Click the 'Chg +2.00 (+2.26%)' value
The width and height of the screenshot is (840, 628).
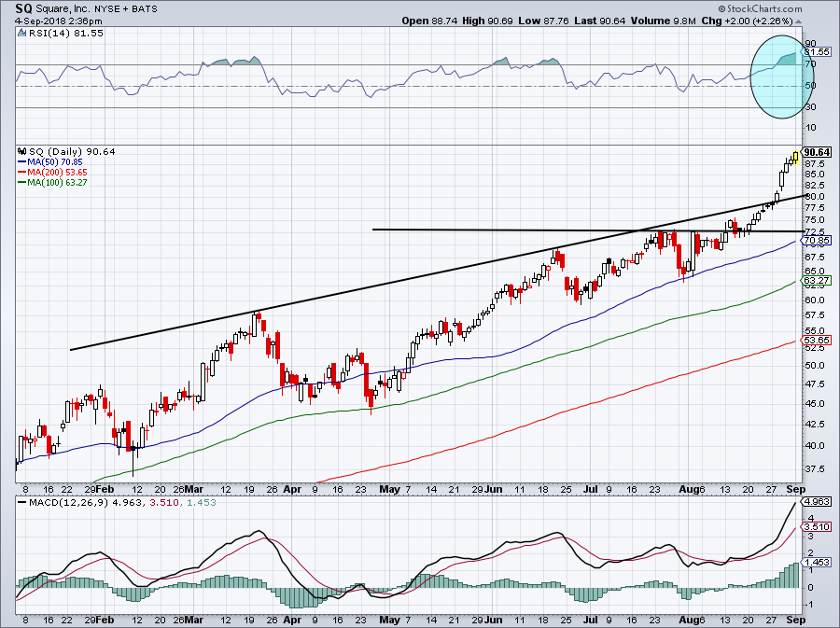[747, 21]
